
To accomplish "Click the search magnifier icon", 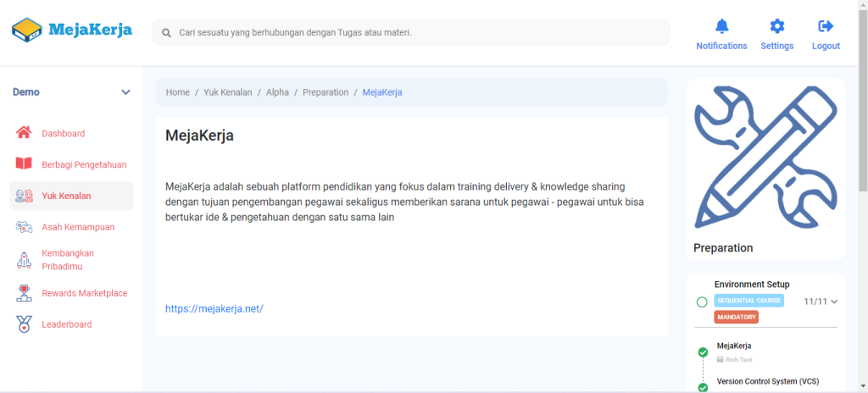I will [x=166, y=33].
